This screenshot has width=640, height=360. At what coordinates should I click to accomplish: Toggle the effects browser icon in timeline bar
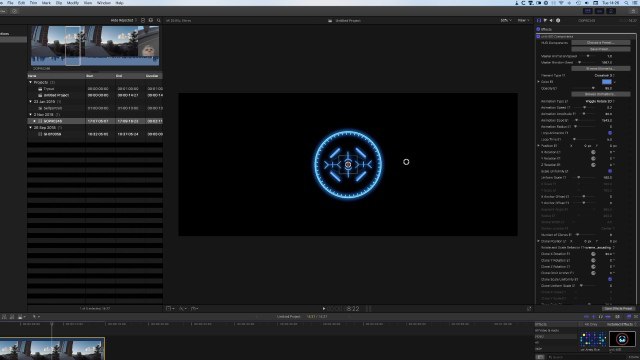(629, 317)
